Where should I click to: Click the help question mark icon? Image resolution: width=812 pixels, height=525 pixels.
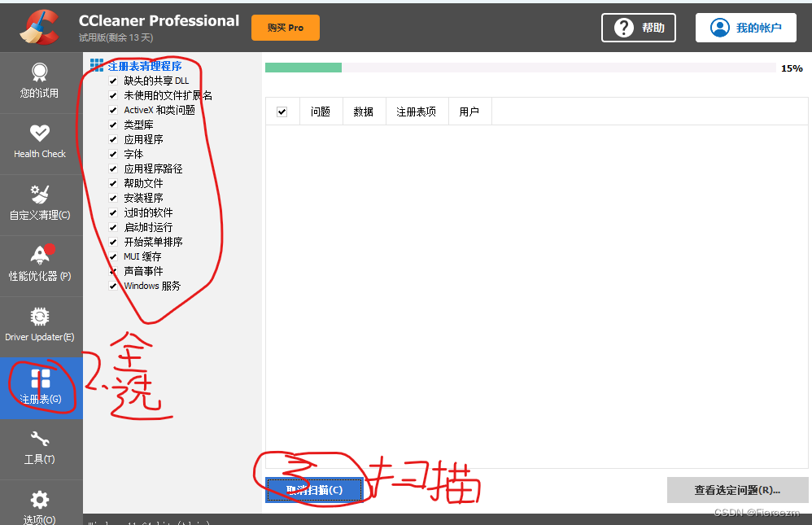623,28
